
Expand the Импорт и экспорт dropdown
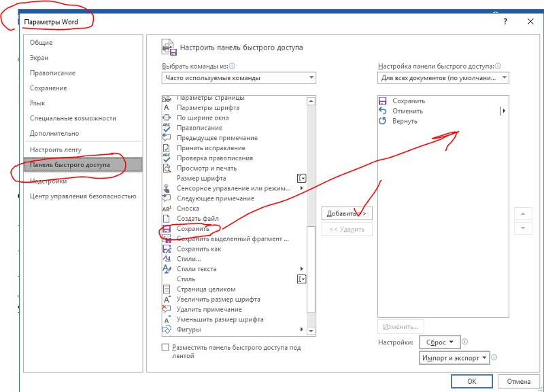click(x=454, y=357)
